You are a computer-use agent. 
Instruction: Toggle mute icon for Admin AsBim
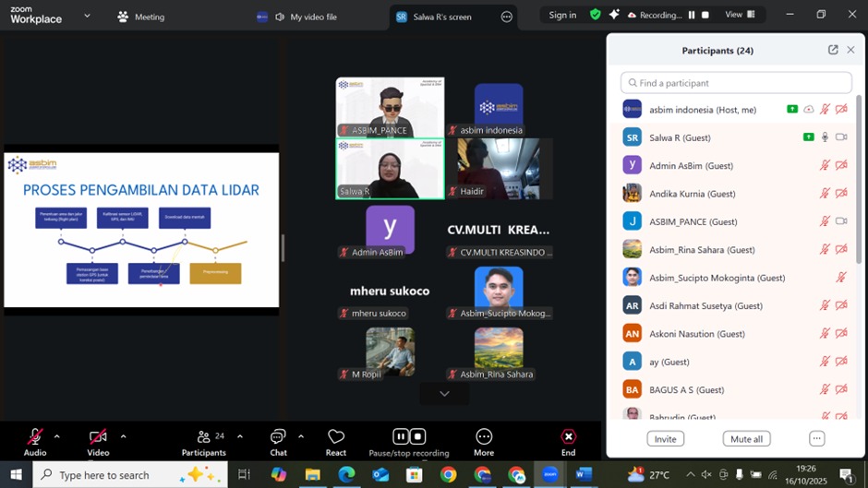click(825, 166)
